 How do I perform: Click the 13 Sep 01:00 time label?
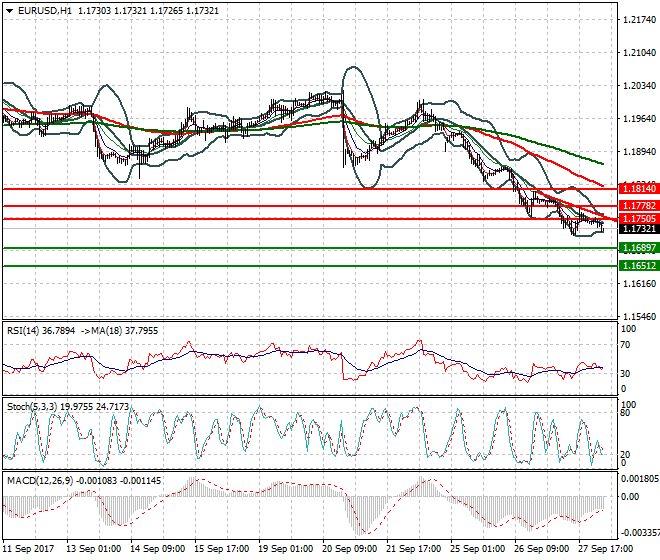tap(93, 549)
